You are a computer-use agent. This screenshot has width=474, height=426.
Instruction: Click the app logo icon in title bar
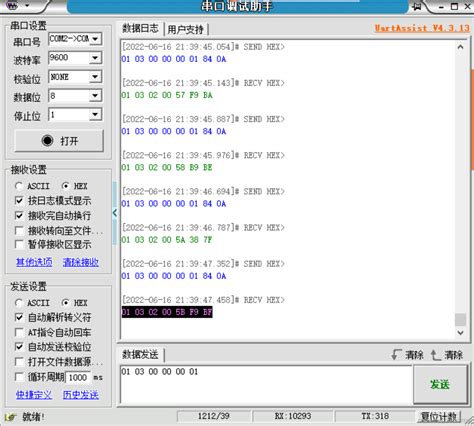[x=12, y=5]
